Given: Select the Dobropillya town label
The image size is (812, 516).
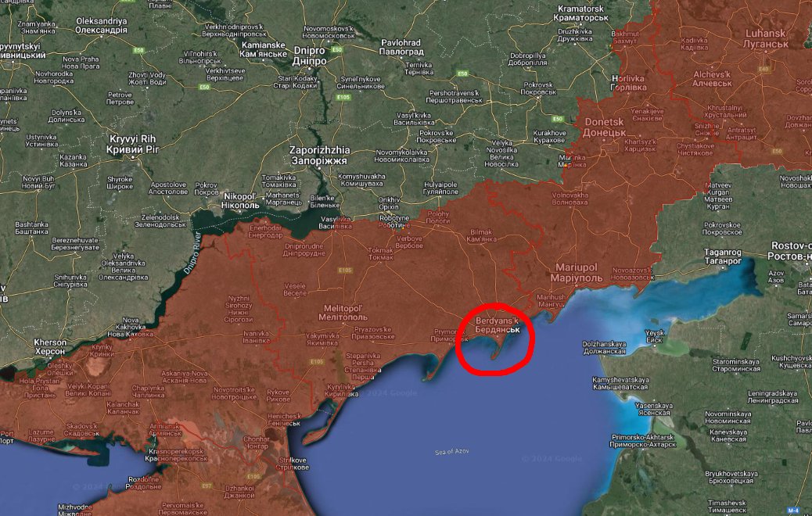Looking at the screenshot, I should 528,59.
